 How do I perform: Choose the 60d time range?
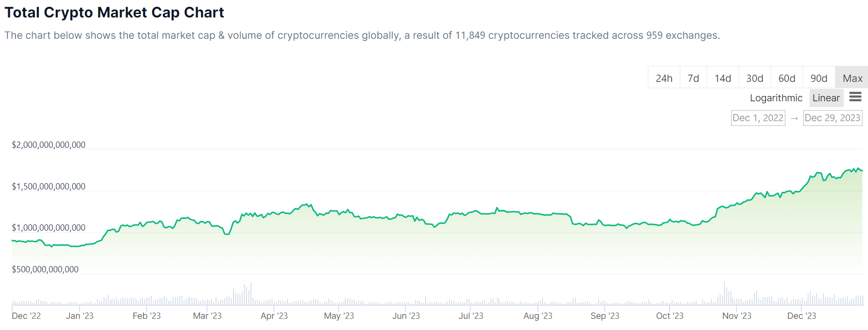pos(786,78)
